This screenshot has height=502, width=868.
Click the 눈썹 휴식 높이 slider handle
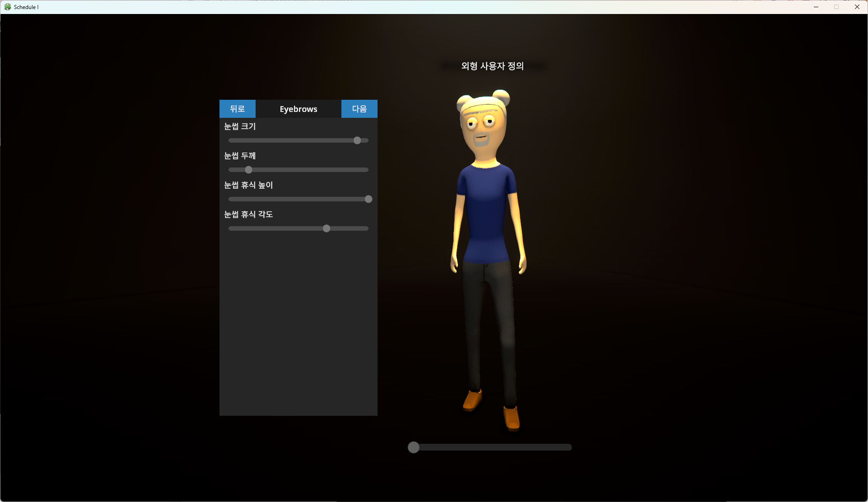tap(369, 199)
